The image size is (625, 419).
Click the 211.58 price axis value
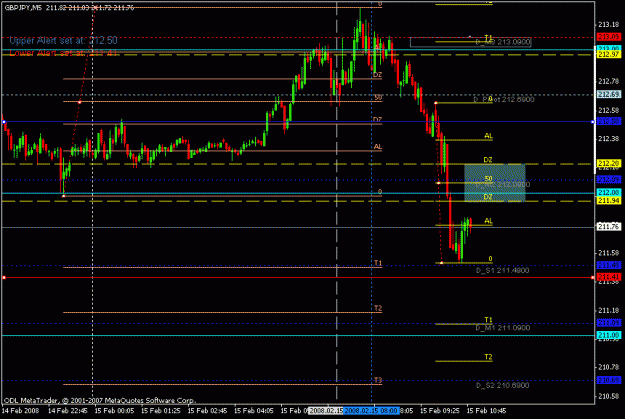tap(609, 253)
